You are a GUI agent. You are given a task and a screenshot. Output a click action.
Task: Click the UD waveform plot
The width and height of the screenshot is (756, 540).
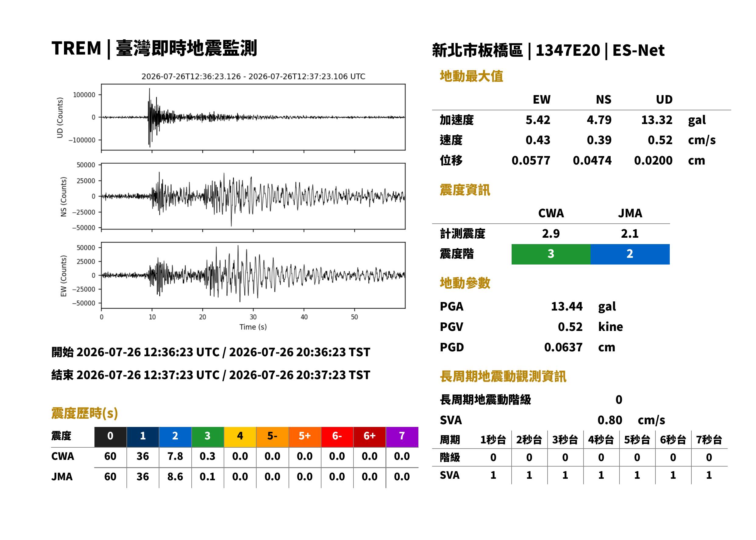(x=253, y=117)
